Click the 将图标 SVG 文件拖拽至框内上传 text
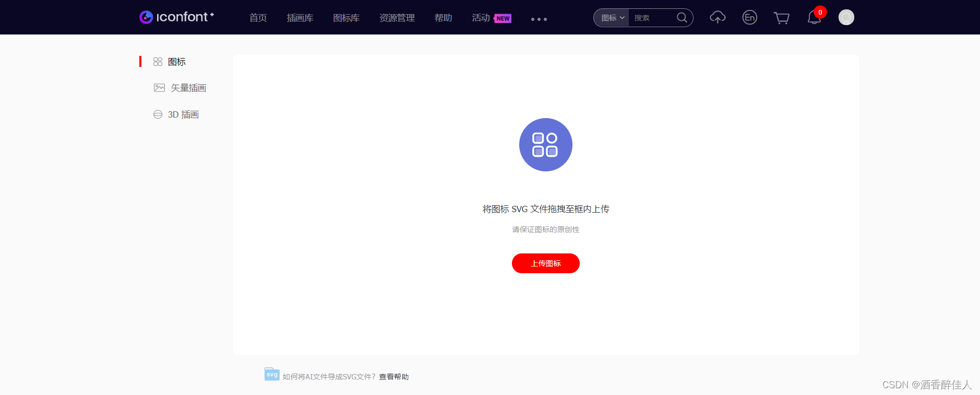 (x=546, y=209)
